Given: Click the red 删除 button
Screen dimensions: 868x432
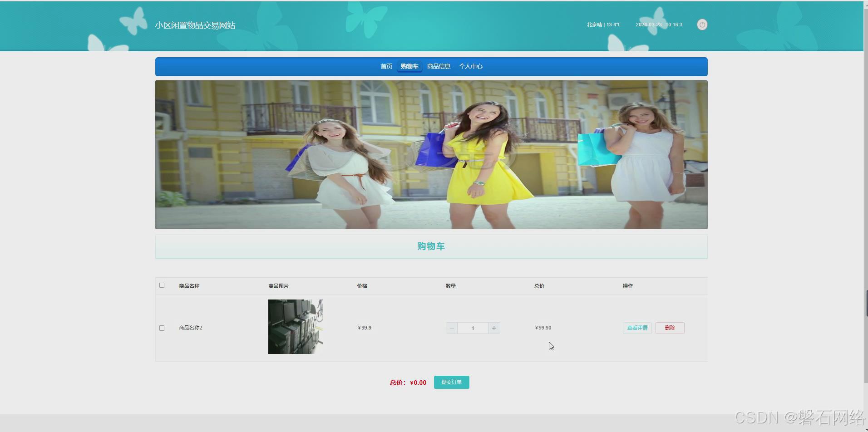Looking at the screenshot, I should (670, 328).
